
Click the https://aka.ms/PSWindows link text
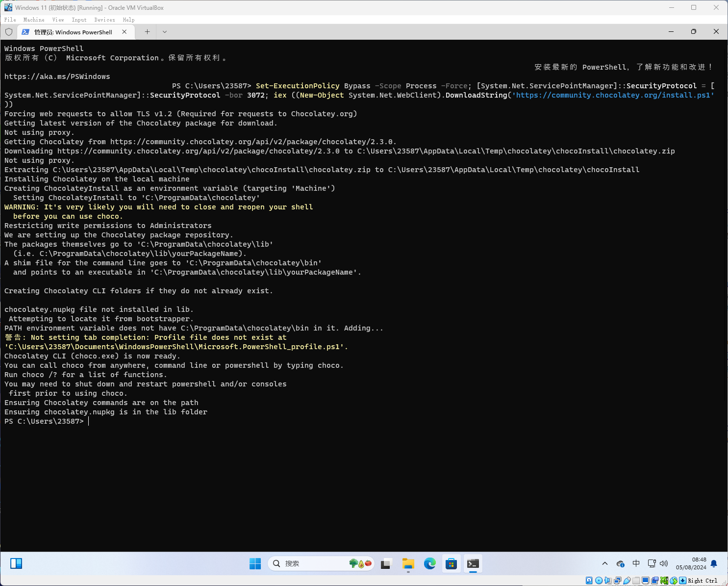(57, 76)
